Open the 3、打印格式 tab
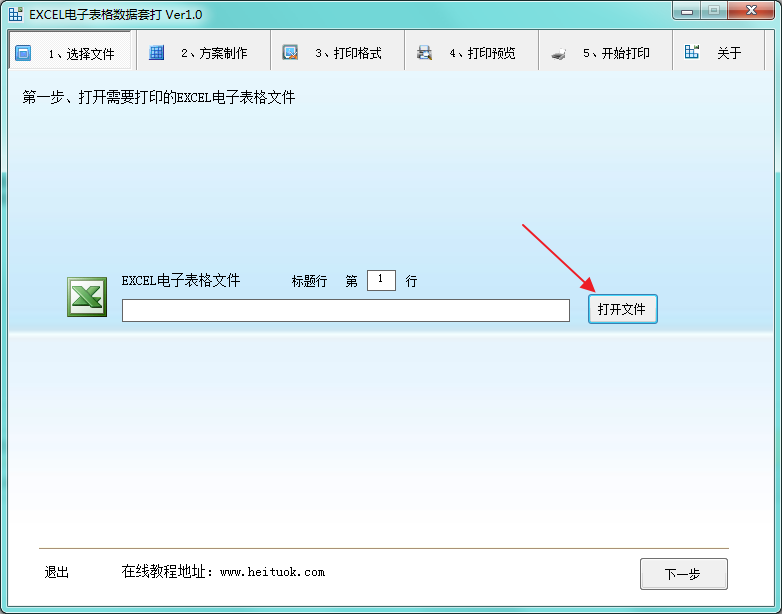Viewport: 782px width, 614px height. coord(338,50)
